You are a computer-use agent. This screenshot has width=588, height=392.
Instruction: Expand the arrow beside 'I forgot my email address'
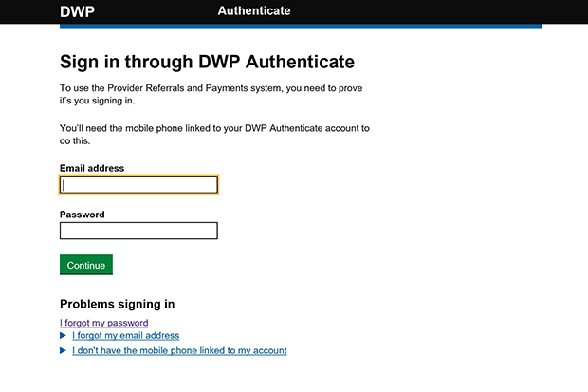click(64, 336)
